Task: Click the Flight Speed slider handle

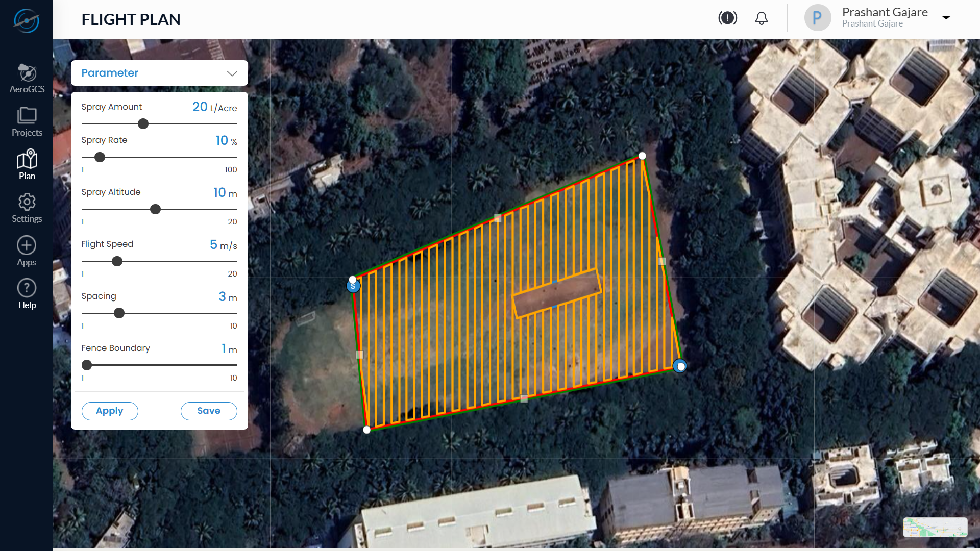Action: (x=117, y=261)
